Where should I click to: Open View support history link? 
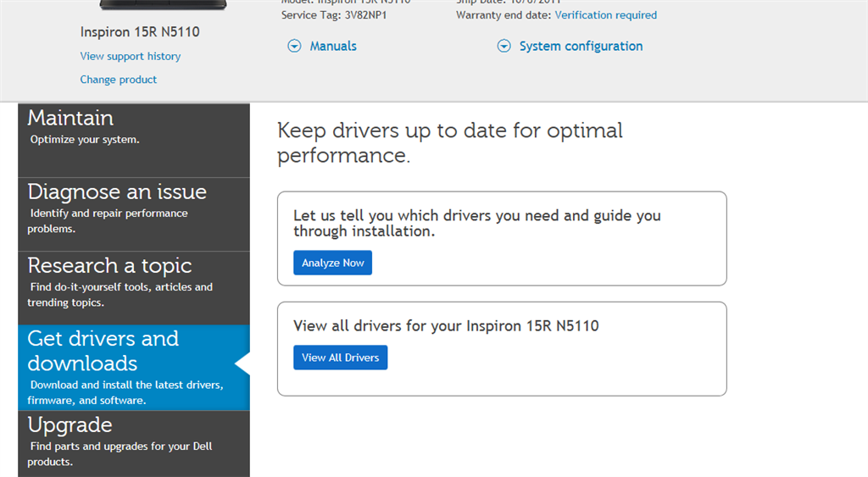coord(130,57)
